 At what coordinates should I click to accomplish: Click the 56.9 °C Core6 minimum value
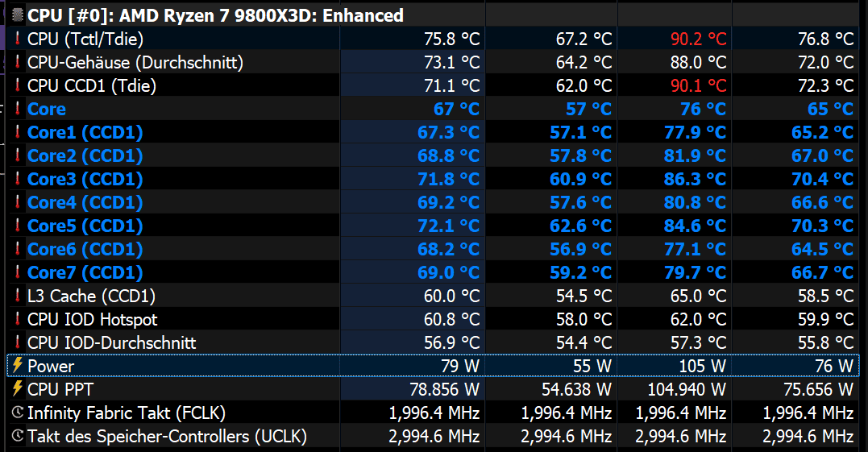(581, 249)
